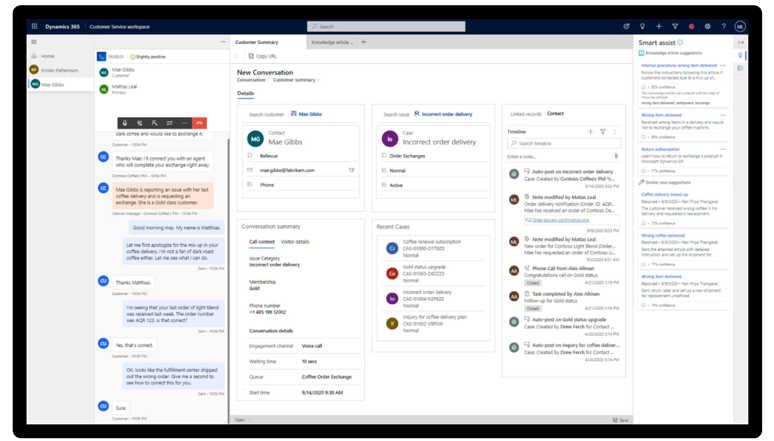Viewport: 774px width, 441px height.
Task: Open more options on Internal procedure card
Action: (723, 65)
